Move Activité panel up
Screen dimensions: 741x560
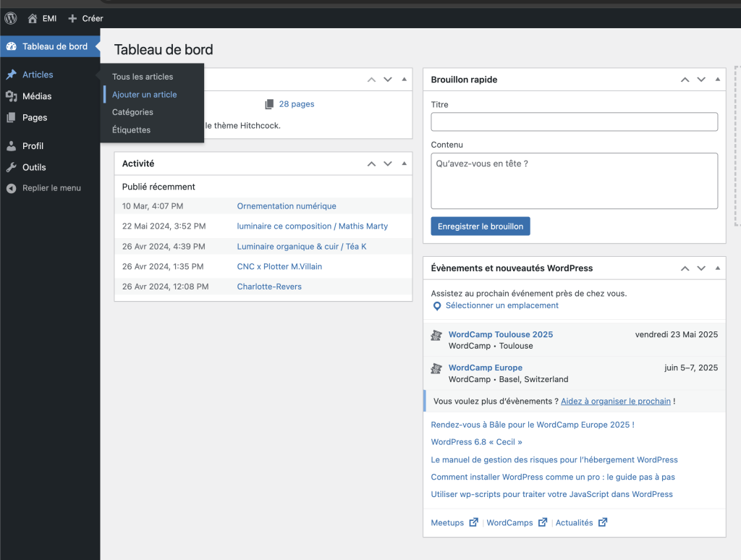point(371,164)
